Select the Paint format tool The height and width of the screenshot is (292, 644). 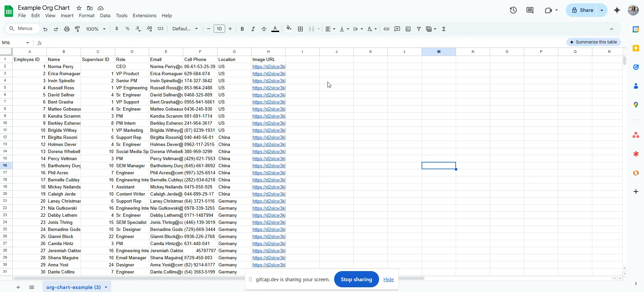pyautogui.click(x=77, y=29)
